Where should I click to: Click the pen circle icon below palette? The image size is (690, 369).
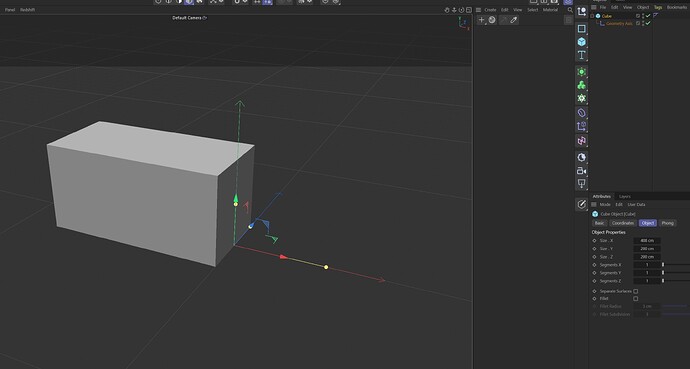pyautogui.click(x=581, y=204)
